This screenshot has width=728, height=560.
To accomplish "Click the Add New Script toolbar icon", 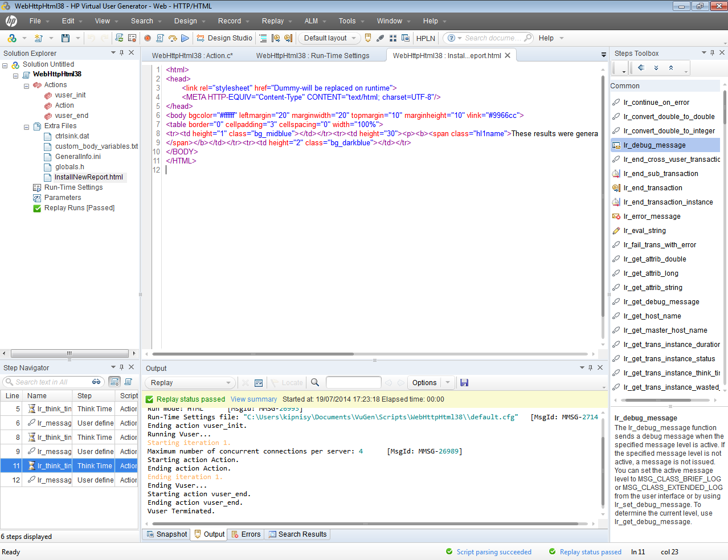I will pos(38,38).
